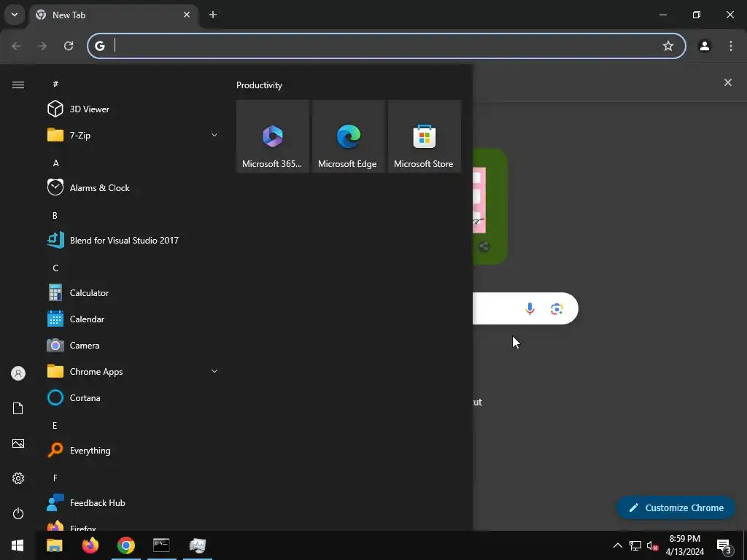Image resolution: width=747 pixels, height=560 pixels.
Task: Open Chrome's three-dot menu
Action: [731, 46]
